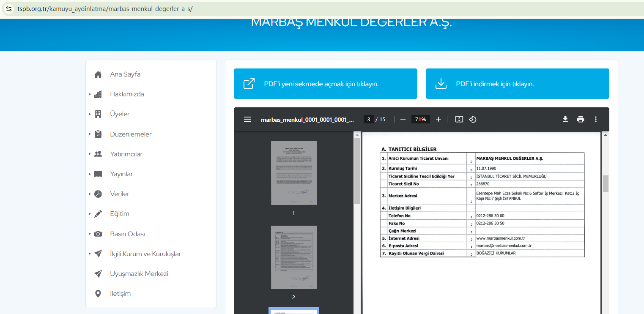644x314 pixels.
Task: Click the Veriler pie chart icon
Action: click(x=98, y=194)
